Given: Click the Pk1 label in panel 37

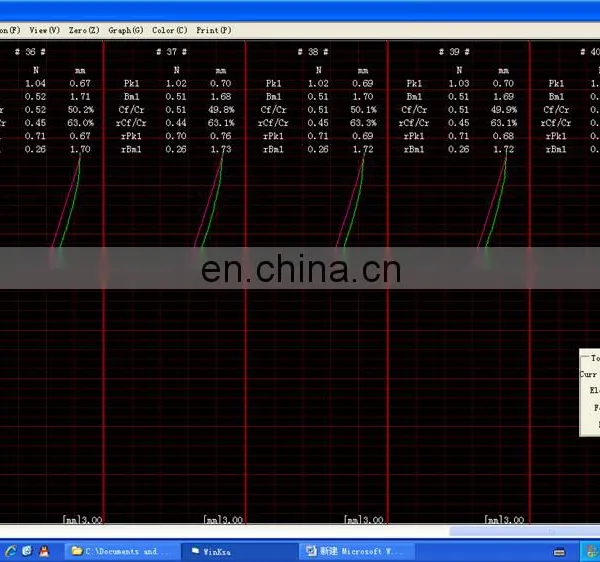Looking at the screenshot, I should coord(132,83).
